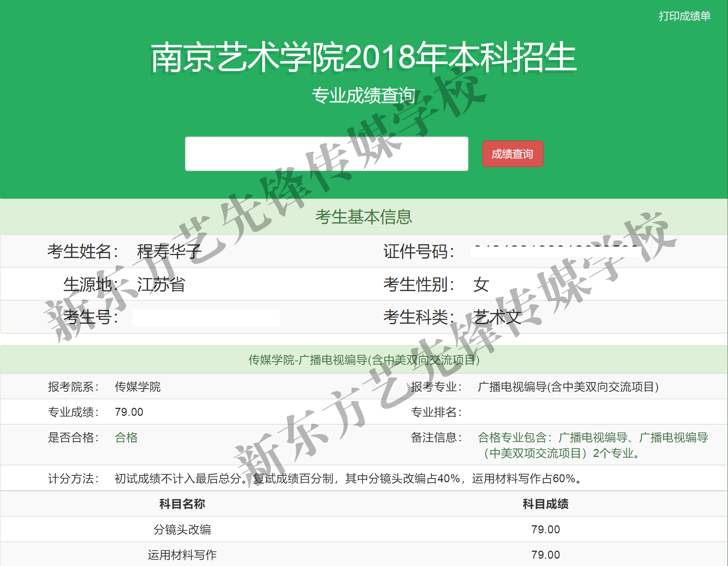The height and width of the screenshot is (566, 728).
Task: Click the 专业成绩查询 subtitle
Action: (x=363, y=95)
